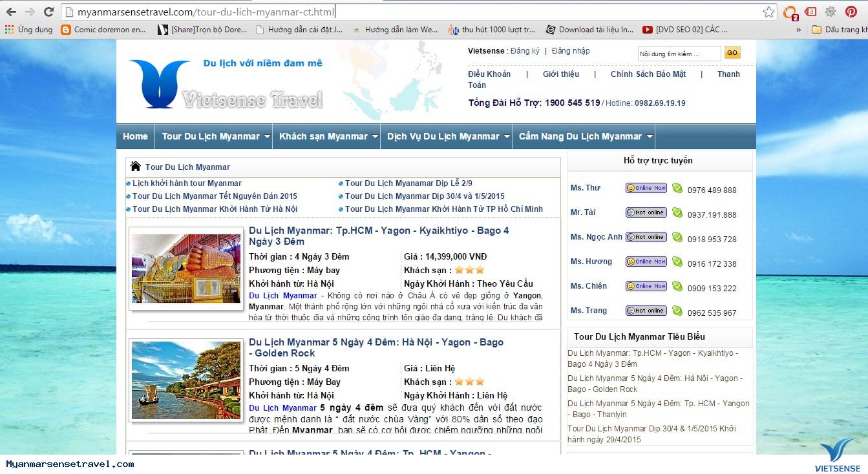Click the apps grid icon on the bookmarks bar
The image size is (868, 474).
(8, 28)
